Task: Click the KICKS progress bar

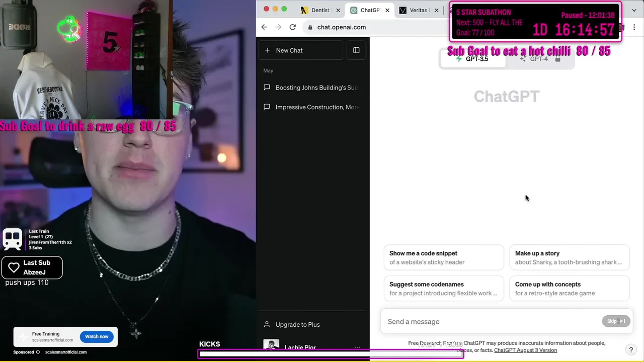Action: [331, 354]
